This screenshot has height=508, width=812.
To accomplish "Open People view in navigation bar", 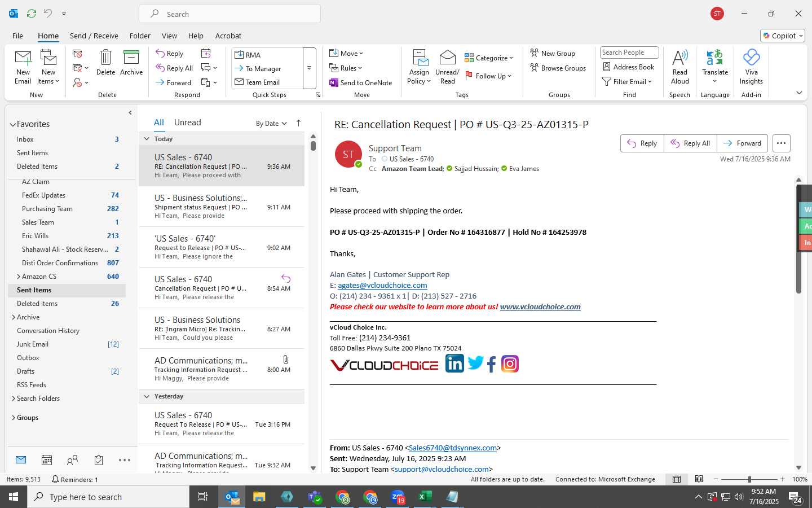I will (x=72, y=460).
